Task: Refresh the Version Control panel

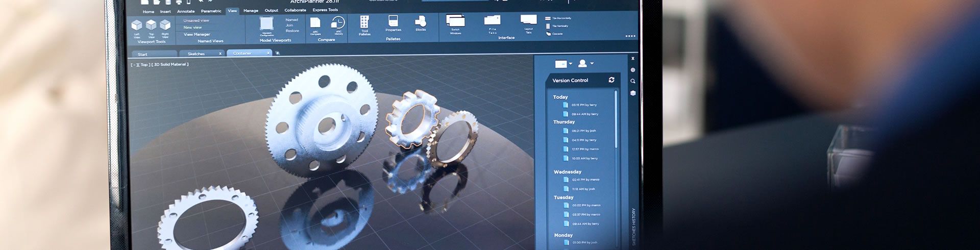Action: [x=611, y=80]
